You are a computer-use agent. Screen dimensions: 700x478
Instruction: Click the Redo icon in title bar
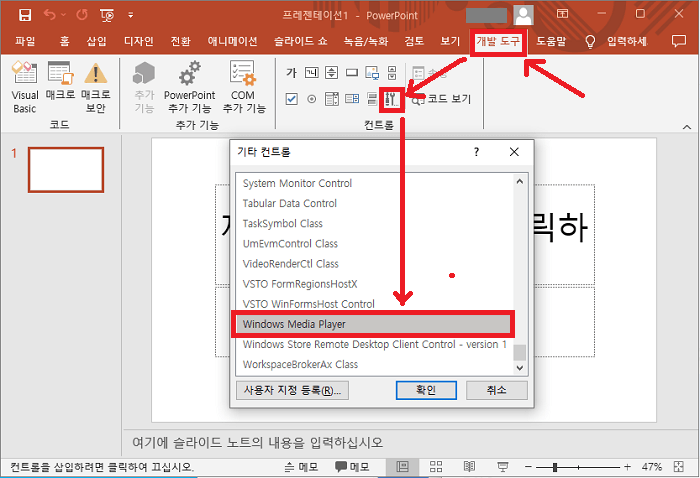click(x=82, y=15)
